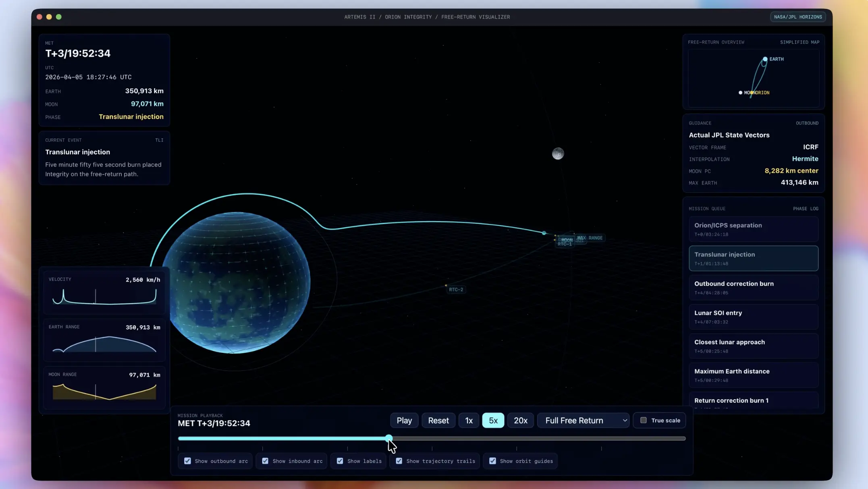The image size is (868, 489).
Task: Click the OUTBOUND guidance tag
Action: (807, 123)
